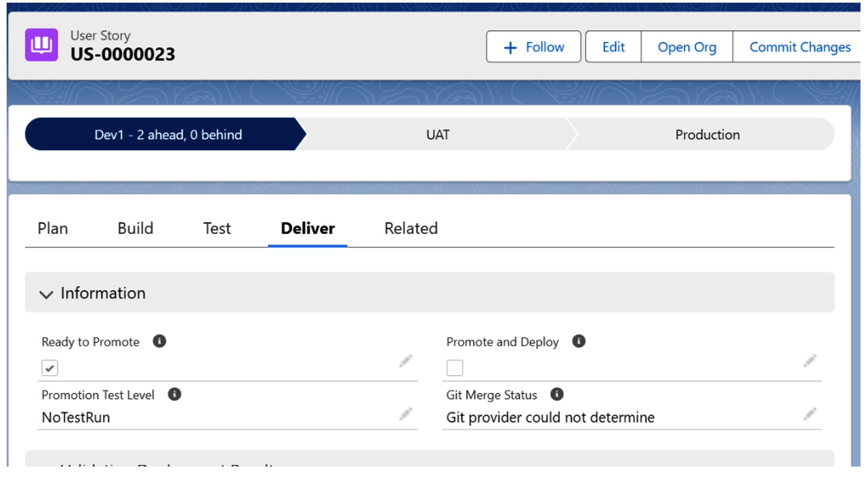Click the Open Org button

point(687,47)
